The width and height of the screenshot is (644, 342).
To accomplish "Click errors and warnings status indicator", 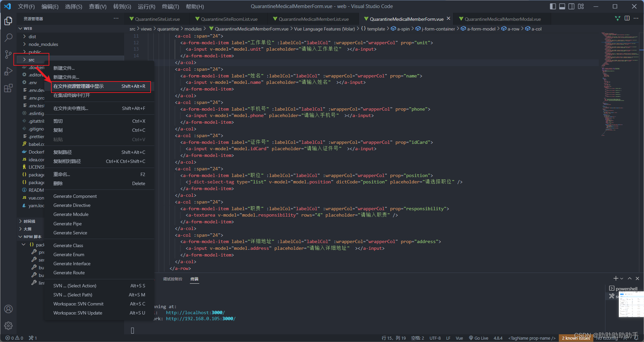I will coord(14,338).
